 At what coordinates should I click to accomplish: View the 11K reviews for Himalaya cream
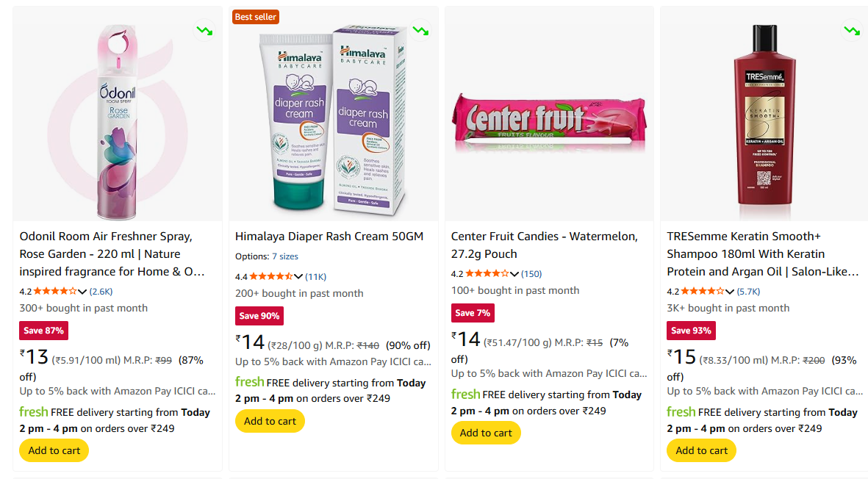click(316, 277)
